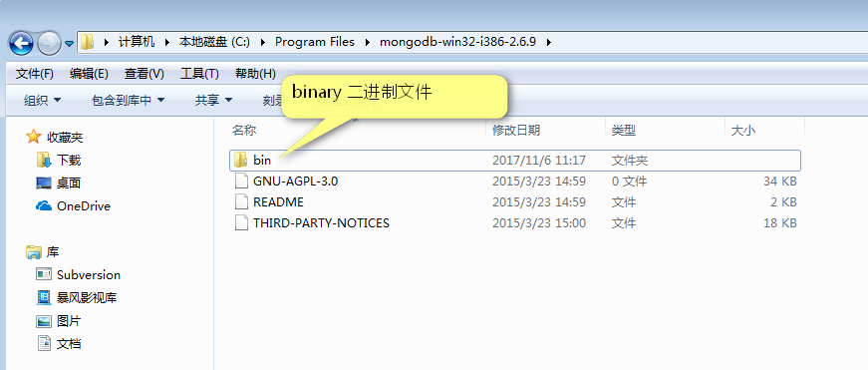Open 下载 in favorites
The height and width of the screenshot is (370, 868).
69,161
